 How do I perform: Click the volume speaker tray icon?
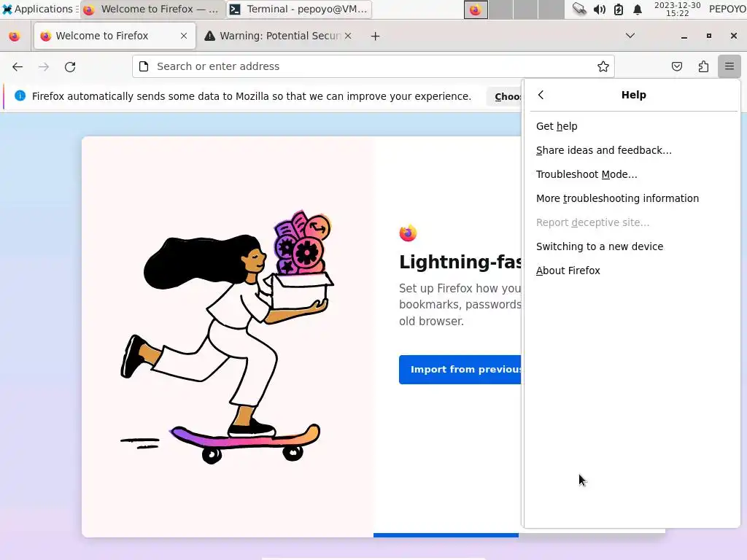click(600, 9)
